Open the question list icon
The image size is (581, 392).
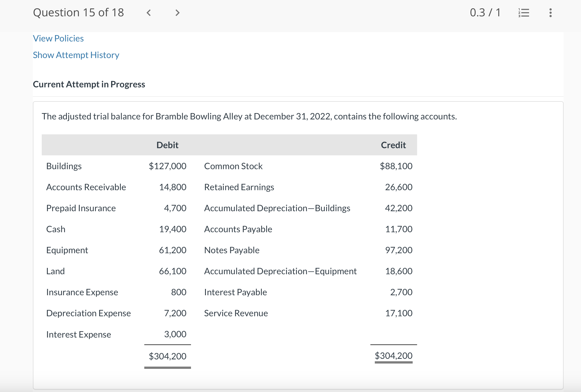point(524,13)
